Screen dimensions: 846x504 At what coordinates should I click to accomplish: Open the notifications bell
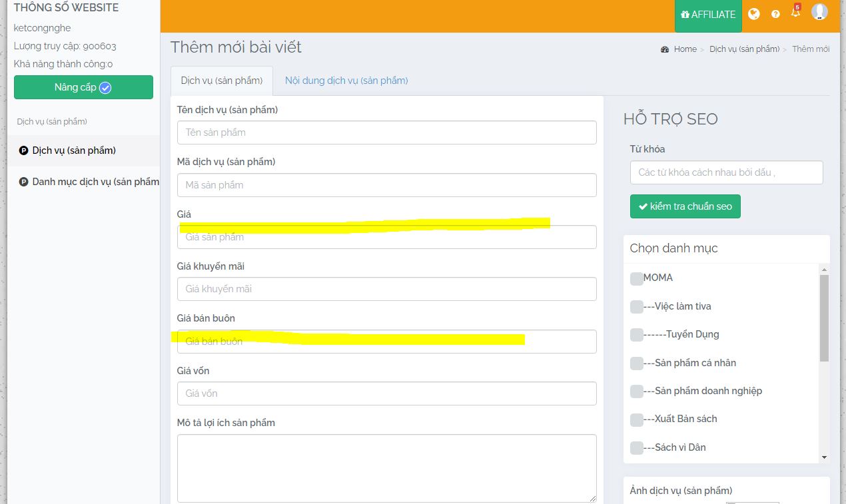tap(795, 13)
